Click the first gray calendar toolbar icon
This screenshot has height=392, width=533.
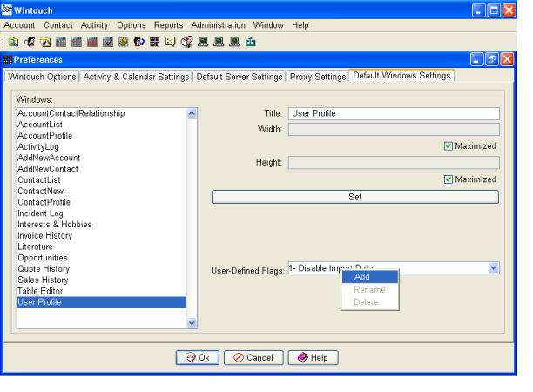(x=61, y=42)
